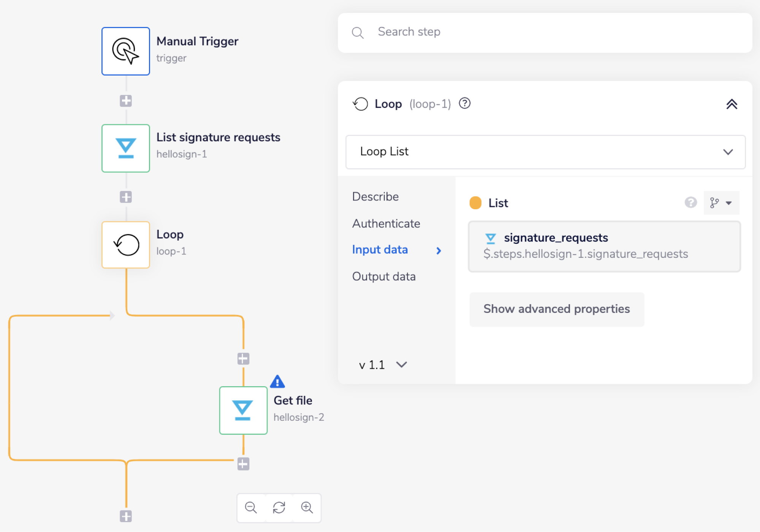This screenshot has width=760, height=532.
Task: Switch to the Output data tab
Action: point(384,276)
